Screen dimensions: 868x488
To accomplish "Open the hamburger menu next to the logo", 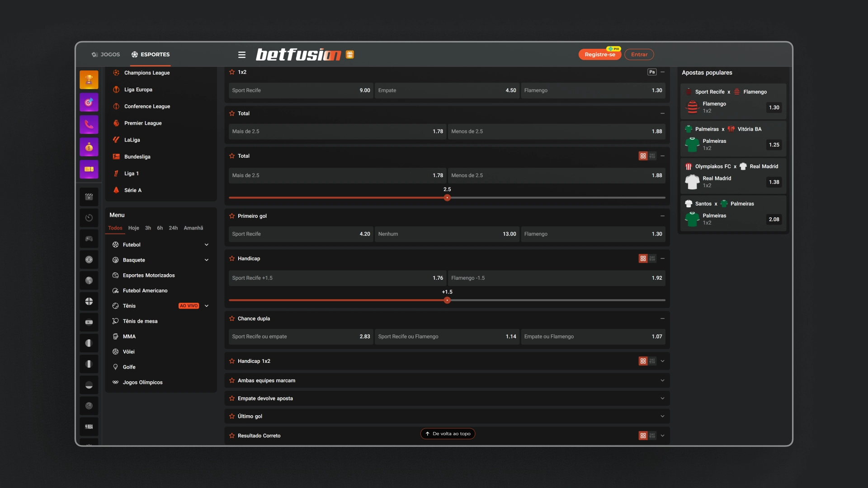I will (242, 54).
